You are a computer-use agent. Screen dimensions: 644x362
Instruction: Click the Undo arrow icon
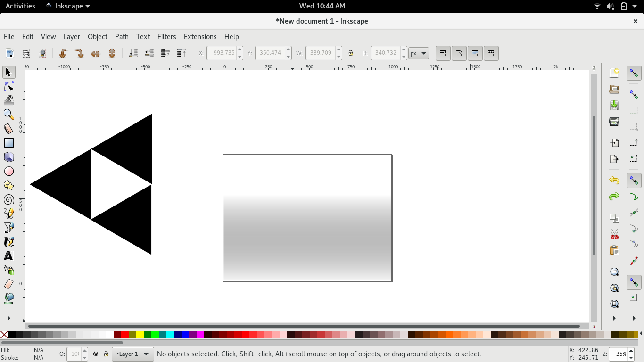pos(614,180)
